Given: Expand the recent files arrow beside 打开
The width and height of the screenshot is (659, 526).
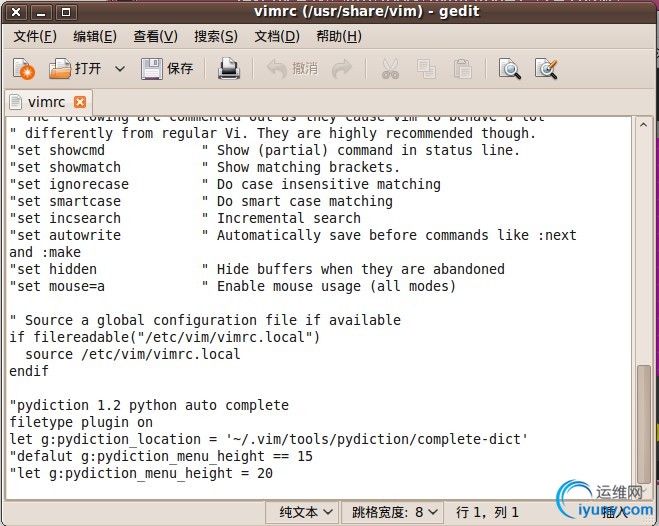Looking at the screenshot, I should click(120, 68).
